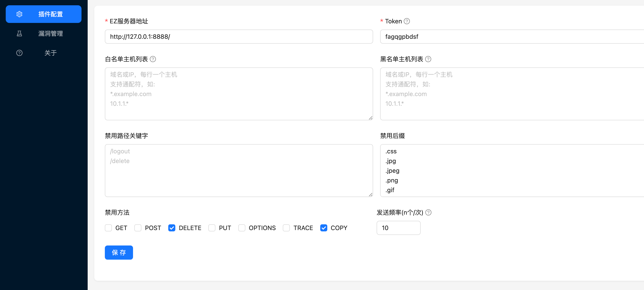Click the gear icon beside 插件配置
Image resolution: width=644 pixels, height=290 pixels.
19,14
